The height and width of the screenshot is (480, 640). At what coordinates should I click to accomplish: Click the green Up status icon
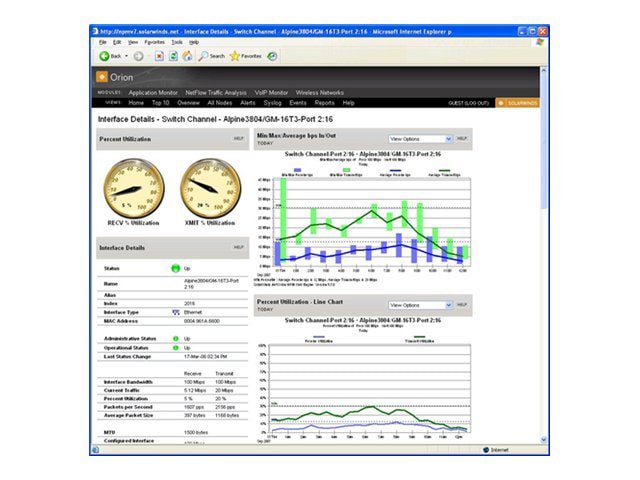click(176, 268)
